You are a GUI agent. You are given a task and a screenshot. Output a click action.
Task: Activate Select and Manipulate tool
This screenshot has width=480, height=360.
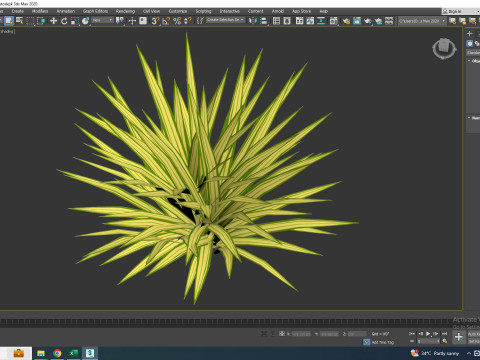132,21
